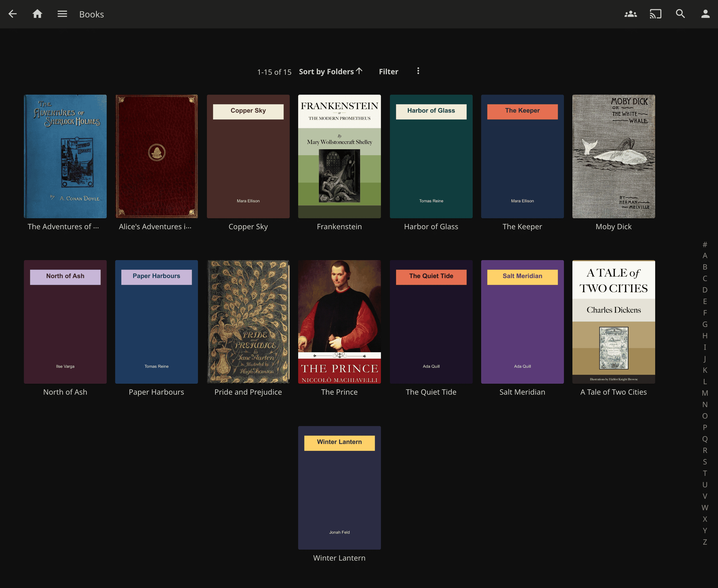Click the 'Frankenstein' title text

click(x=339, y=226)
